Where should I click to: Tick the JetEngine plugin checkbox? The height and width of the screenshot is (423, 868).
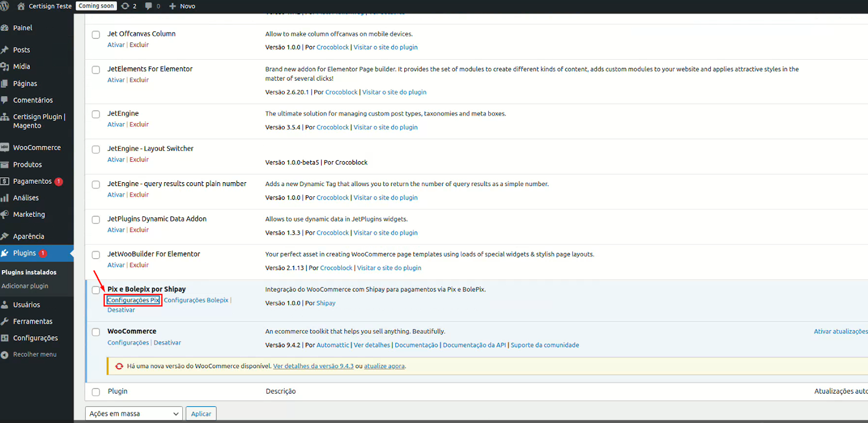click(96, 114)
